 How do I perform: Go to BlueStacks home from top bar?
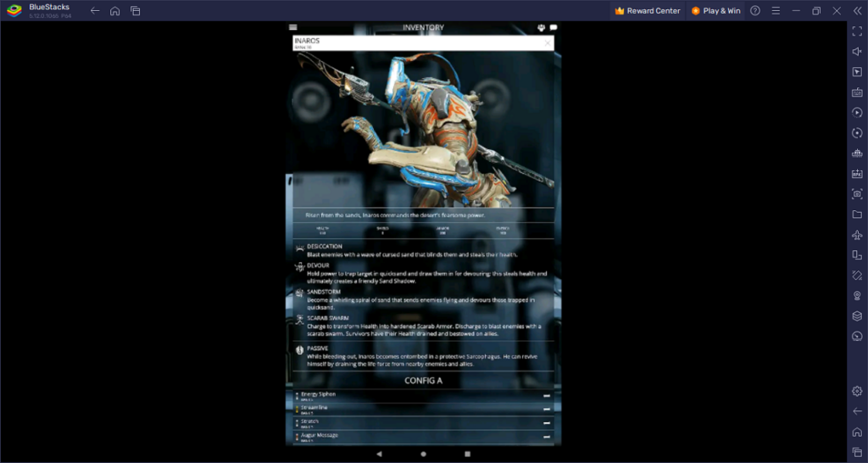(115, 10)
